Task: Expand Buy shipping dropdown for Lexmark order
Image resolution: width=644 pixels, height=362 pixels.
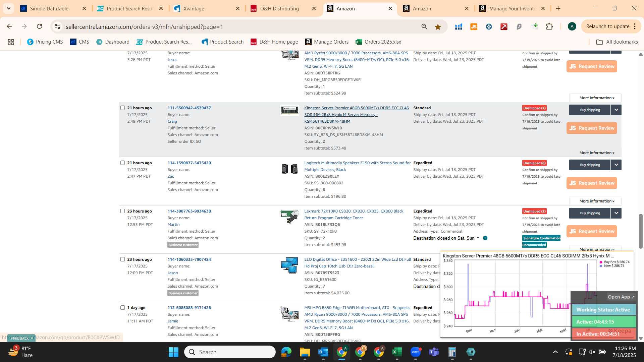Action: tap(616, 213)
